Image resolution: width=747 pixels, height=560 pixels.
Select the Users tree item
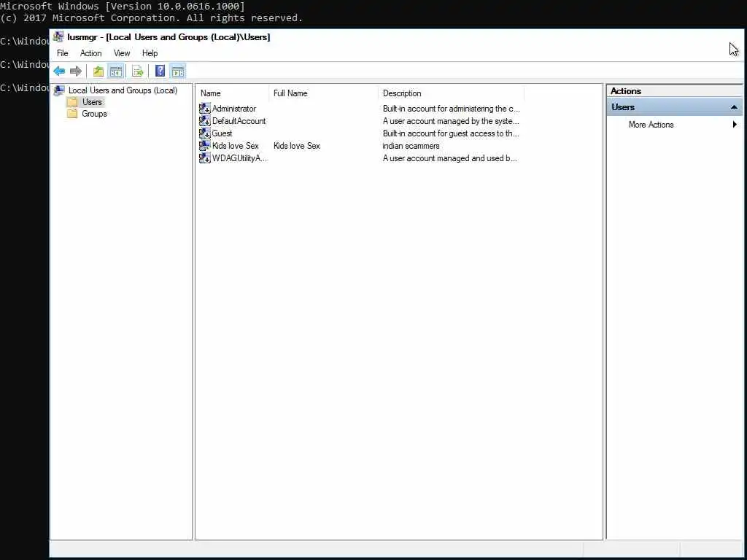click(92, 102)
